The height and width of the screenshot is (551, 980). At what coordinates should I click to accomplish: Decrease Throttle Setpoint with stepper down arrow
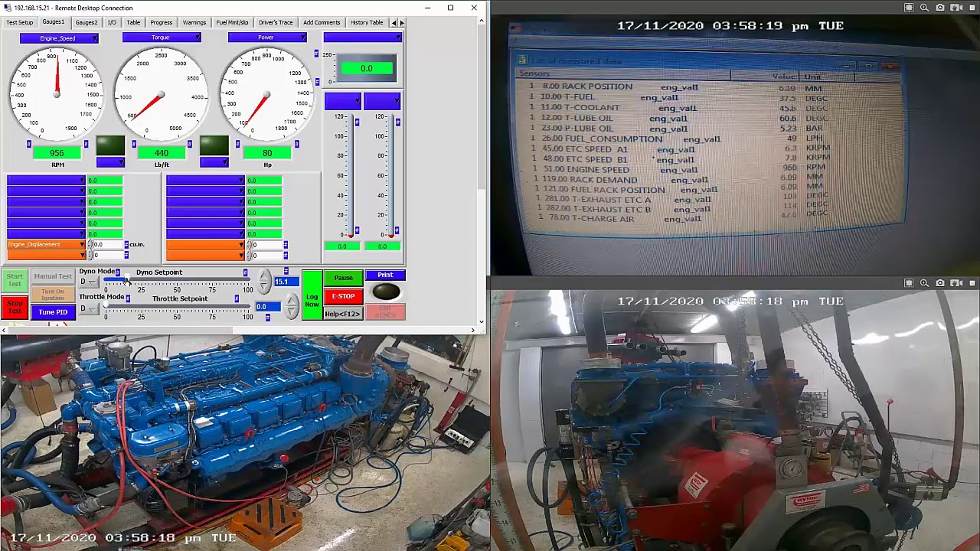pos(292,312)
